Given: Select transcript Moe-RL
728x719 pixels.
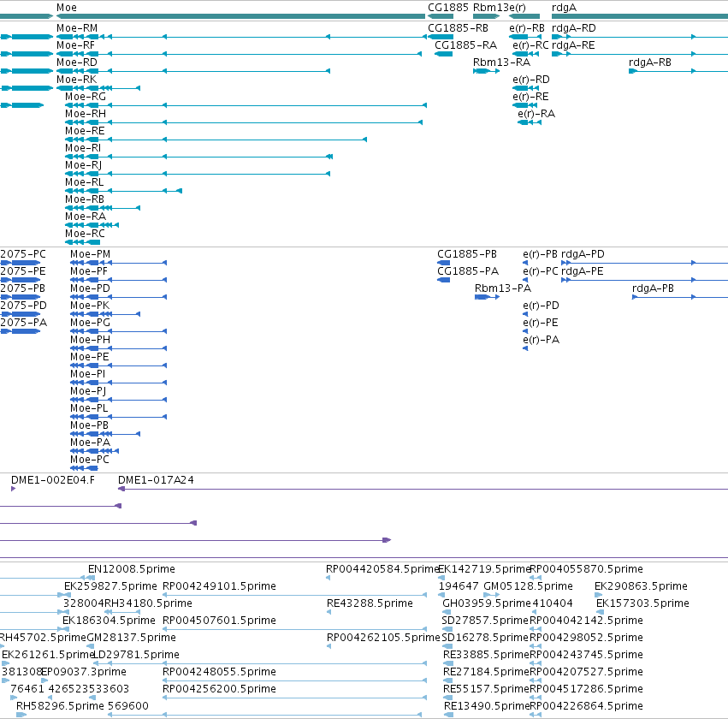Looking at the screenshot, I should click(85, 182).
